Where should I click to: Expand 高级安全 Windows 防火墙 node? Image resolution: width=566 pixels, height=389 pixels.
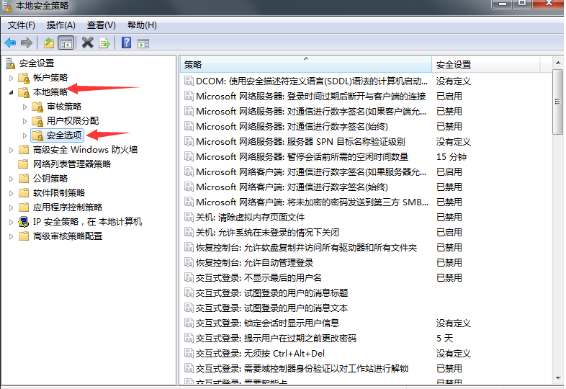[x=11, y=150]
